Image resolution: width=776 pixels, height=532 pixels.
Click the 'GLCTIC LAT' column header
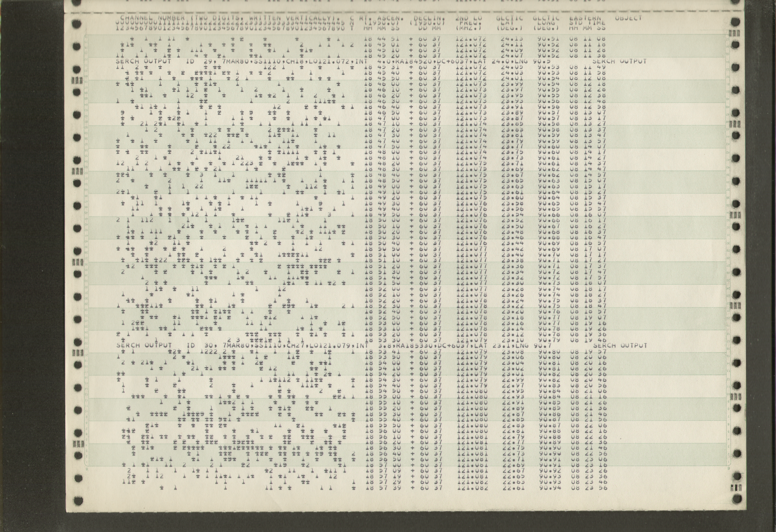(x=510, y=21)
